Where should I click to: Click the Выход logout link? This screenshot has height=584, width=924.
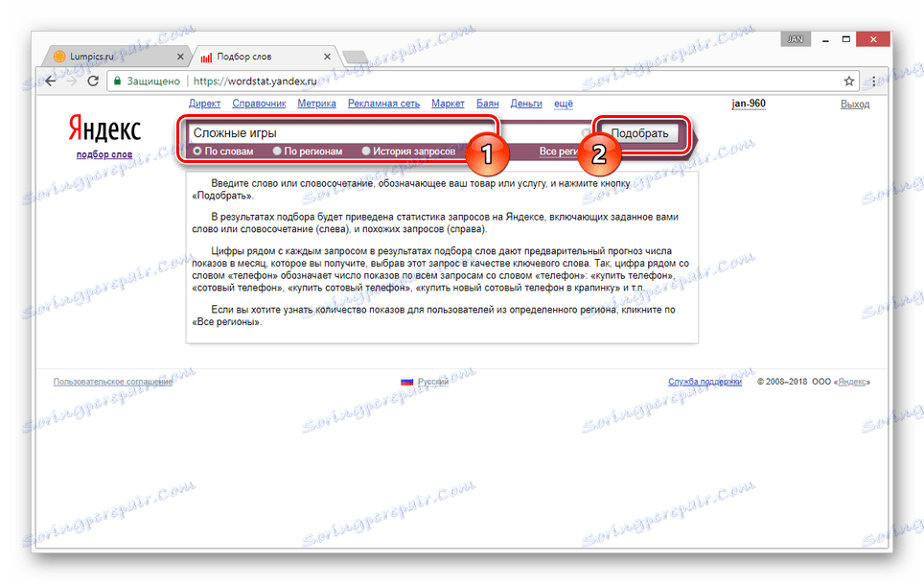point(854,105)
